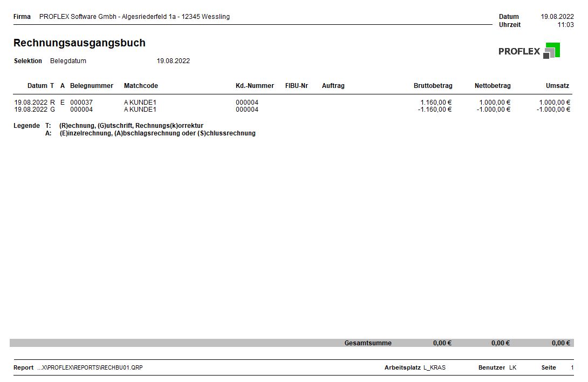Click the legend line for (E)inzelrechnung
Image resolution: width=588 pixels, height=382 pixels.
coord(157,133)
